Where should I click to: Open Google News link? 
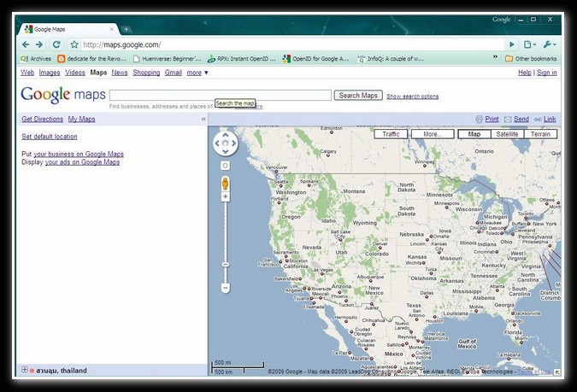[x=120, y=73]
